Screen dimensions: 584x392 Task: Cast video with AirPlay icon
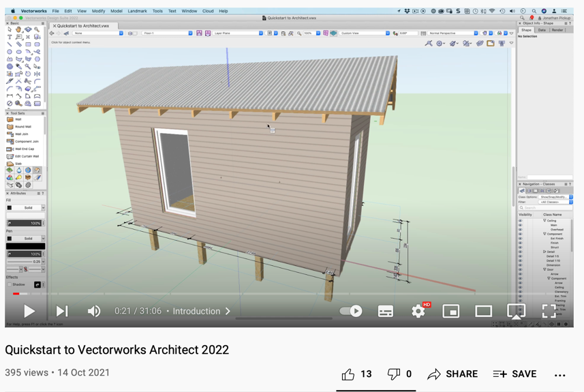(517, 312)
